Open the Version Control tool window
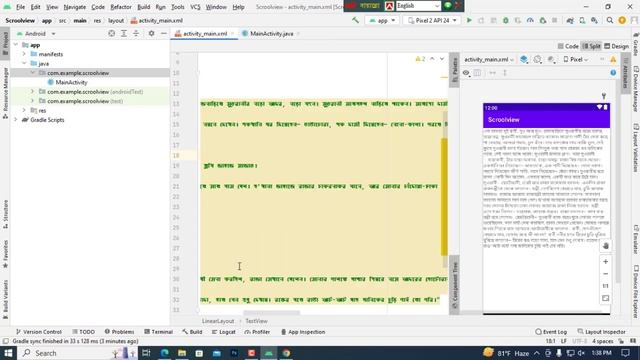 coord(38,332)
